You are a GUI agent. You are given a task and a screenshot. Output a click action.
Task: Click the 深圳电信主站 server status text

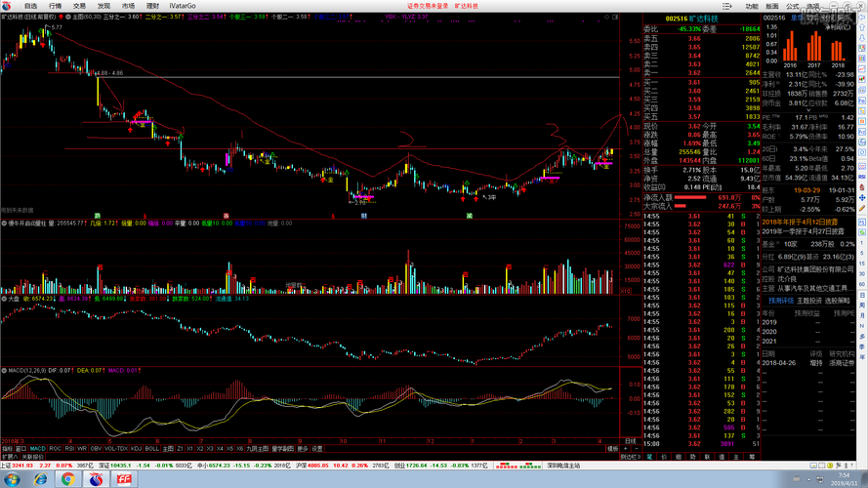click(x=563, y=466)
